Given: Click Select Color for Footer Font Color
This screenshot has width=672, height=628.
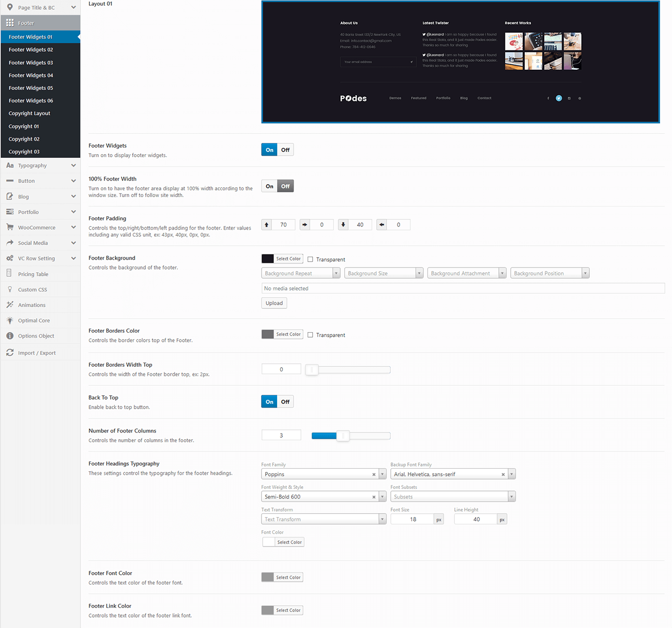Looking at the screenshot, I should pos(288,577).
